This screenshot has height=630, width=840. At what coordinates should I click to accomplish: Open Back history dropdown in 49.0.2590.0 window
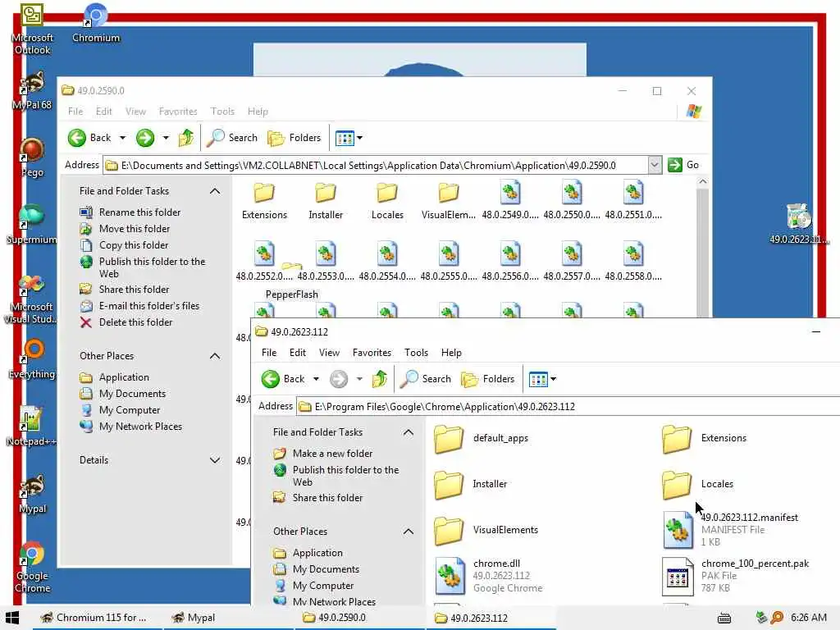(x=123, y=138)
